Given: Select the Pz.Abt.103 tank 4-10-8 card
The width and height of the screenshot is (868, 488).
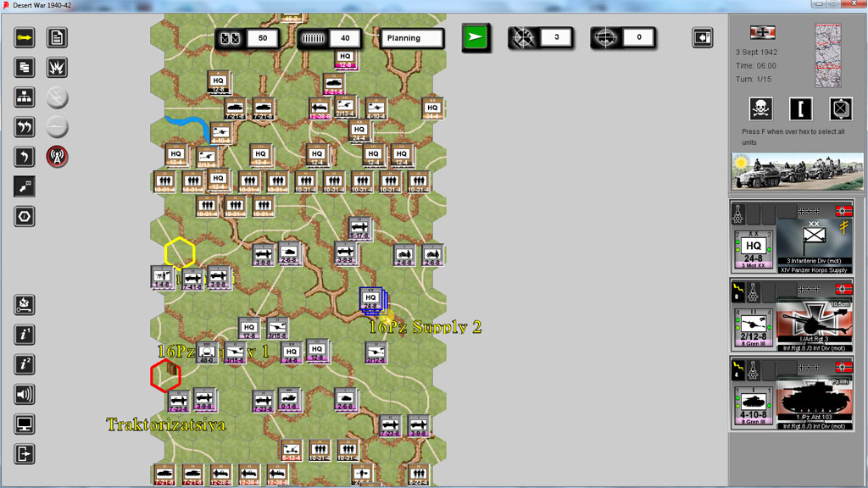Looking at the screenshot, I should (x=793, y=393).
